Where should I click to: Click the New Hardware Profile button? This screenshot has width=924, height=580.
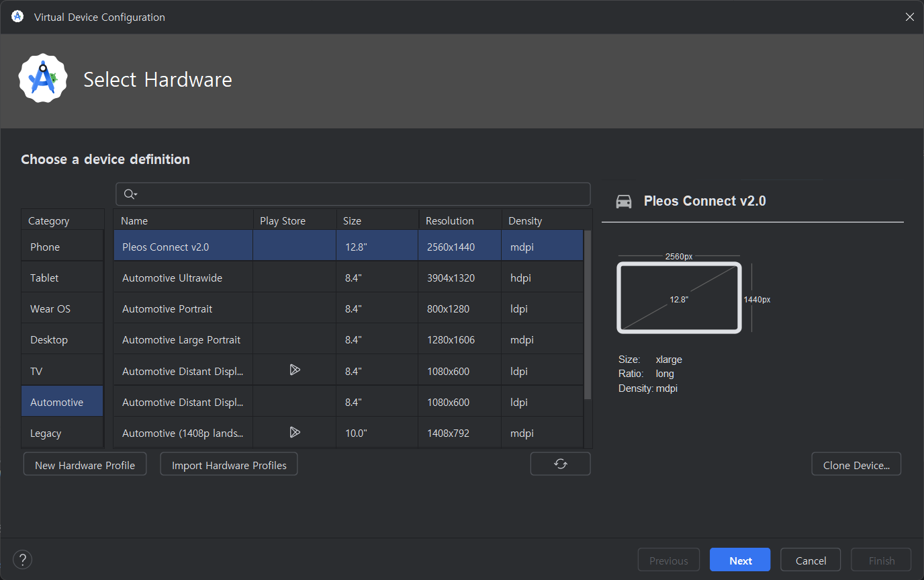pyautogui.click(x=85, y=465)
